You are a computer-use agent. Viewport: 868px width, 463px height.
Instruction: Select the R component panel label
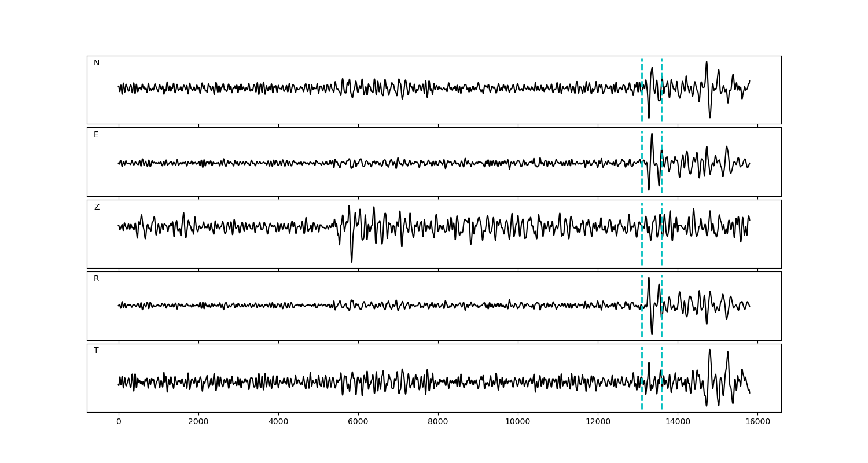click(x=97, y=279)
